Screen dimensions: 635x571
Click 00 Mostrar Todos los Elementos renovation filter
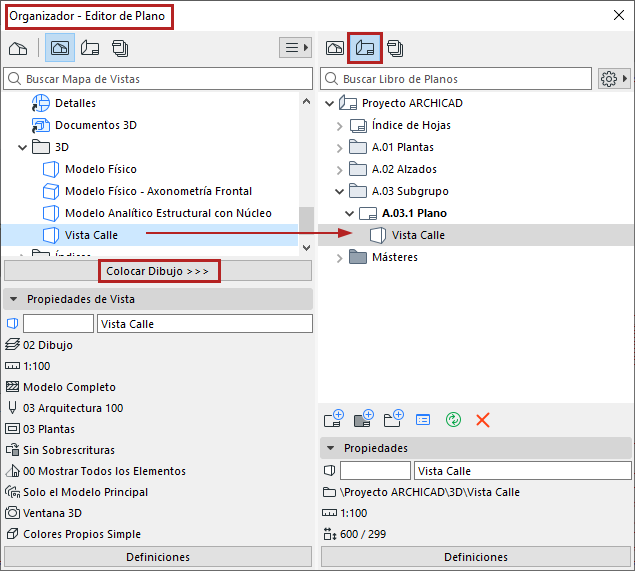coord(104,471)
